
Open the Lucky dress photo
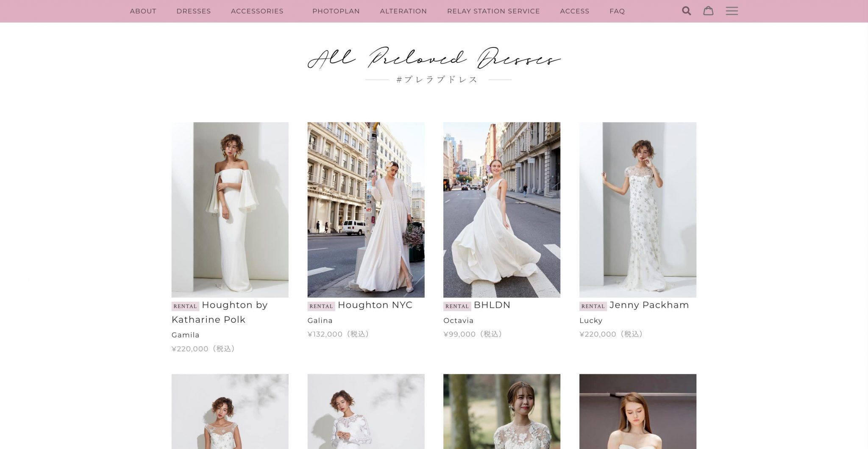[638, 210]
